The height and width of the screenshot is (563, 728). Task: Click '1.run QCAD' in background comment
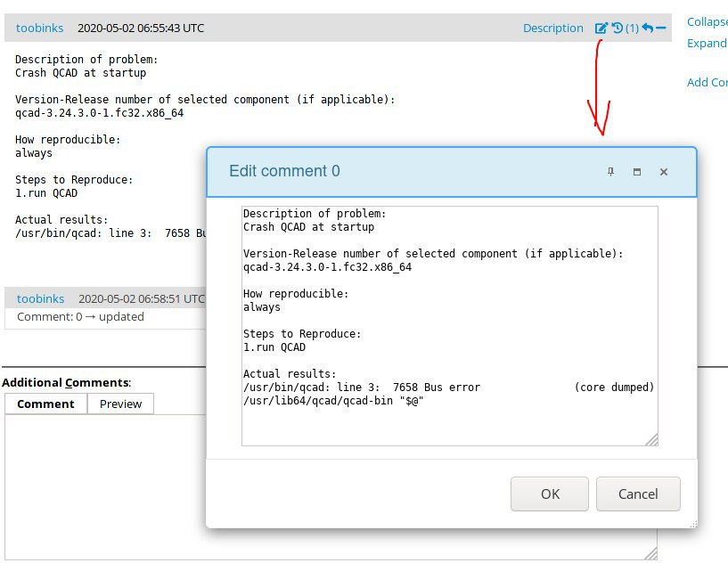(46, 193)
